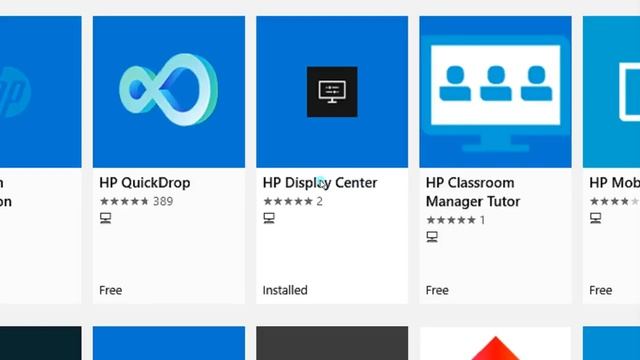
Task: Click the star rating of HP Display Center
Action: [288, 201]
